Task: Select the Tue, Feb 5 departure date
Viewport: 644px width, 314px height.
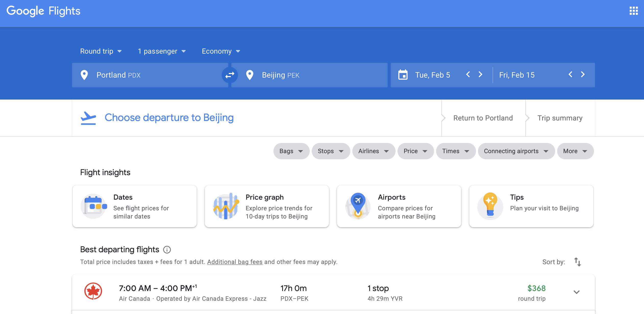Action: pos(433,75)
